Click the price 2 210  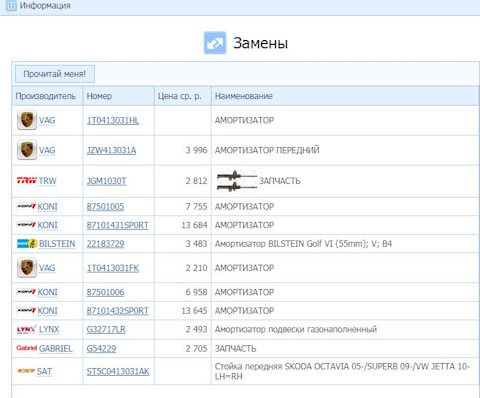197,268
